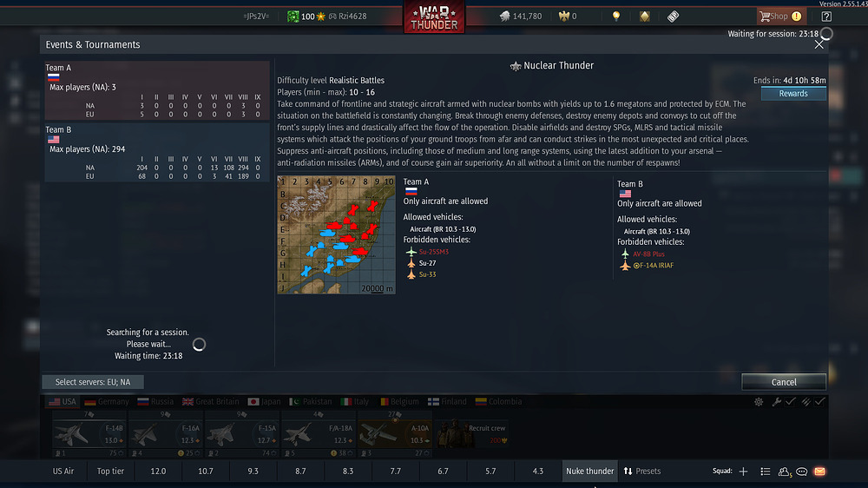Switch to the Germany nation tab
Viewport: 868px width, 488px height.
[x=107, y=401]
